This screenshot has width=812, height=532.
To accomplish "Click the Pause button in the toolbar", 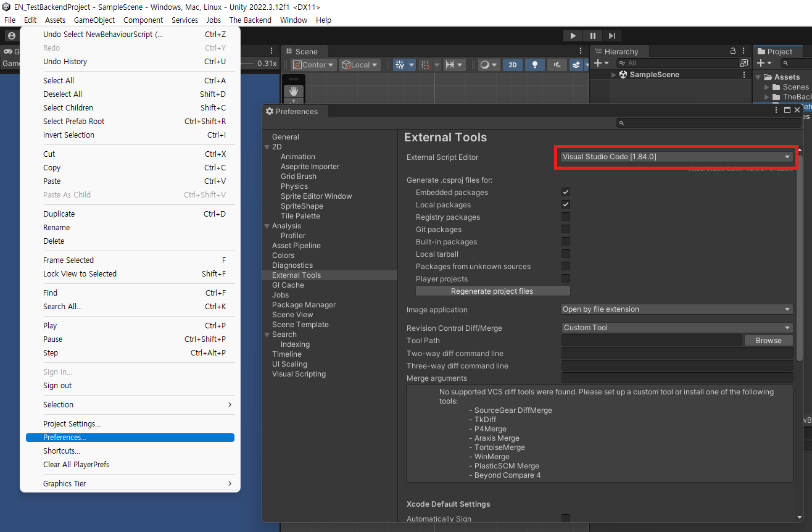I will coord(592,36).
